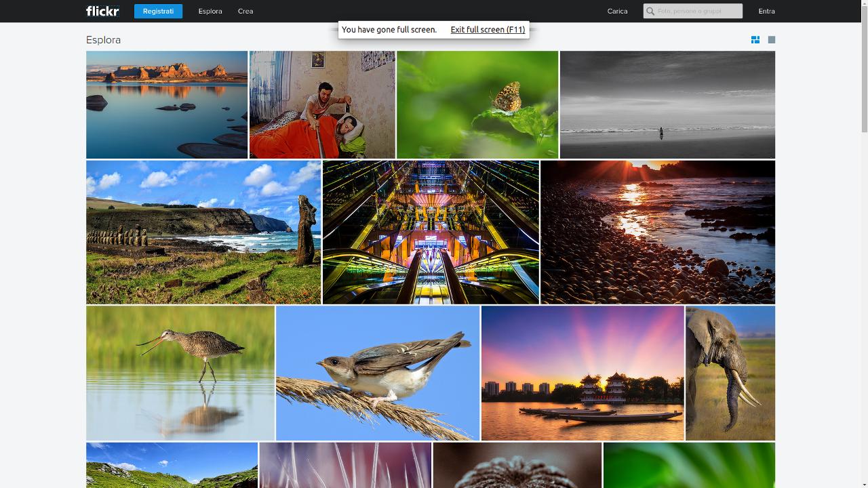868x488 pixels.
Task: Open the wading shorebird photo
Action: click(180, 373)
